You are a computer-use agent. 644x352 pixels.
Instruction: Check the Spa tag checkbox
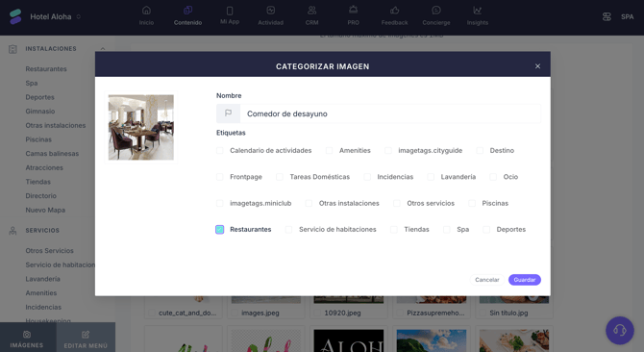[x=447, y=230]
